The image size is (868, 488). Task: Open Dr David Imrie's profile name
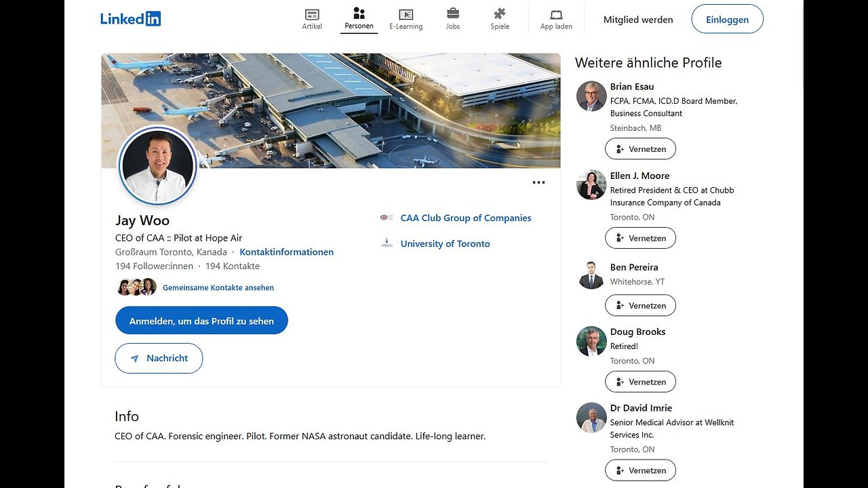pos(641,408)
